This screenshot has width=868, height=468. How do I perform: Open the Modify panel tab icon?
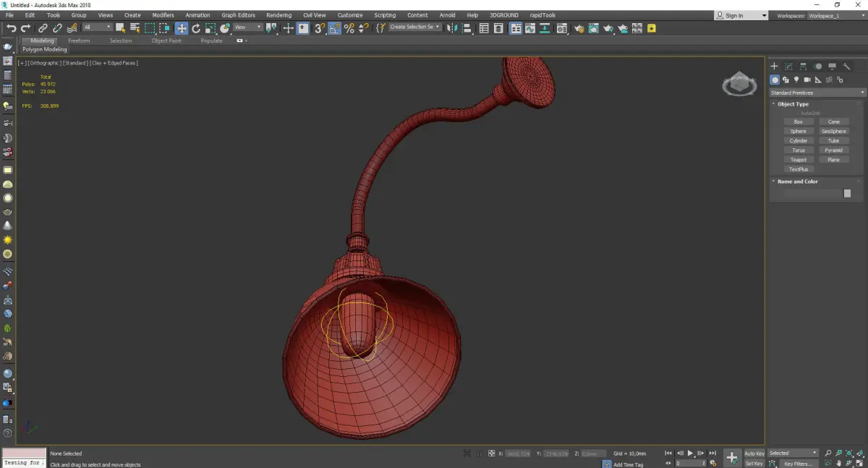pos(788,67)
